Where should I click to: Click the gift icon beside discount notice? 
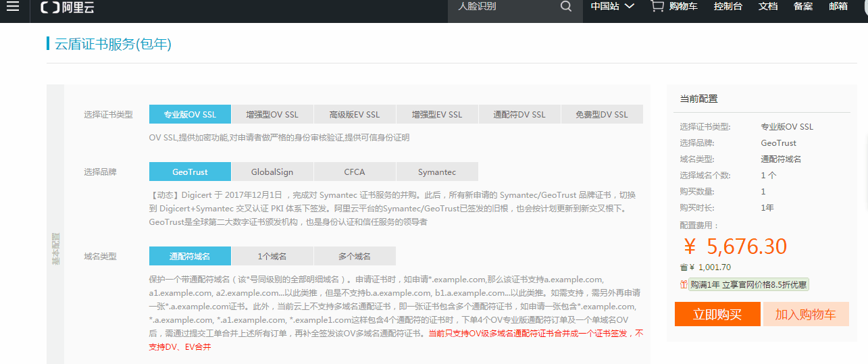coord(684,284)
